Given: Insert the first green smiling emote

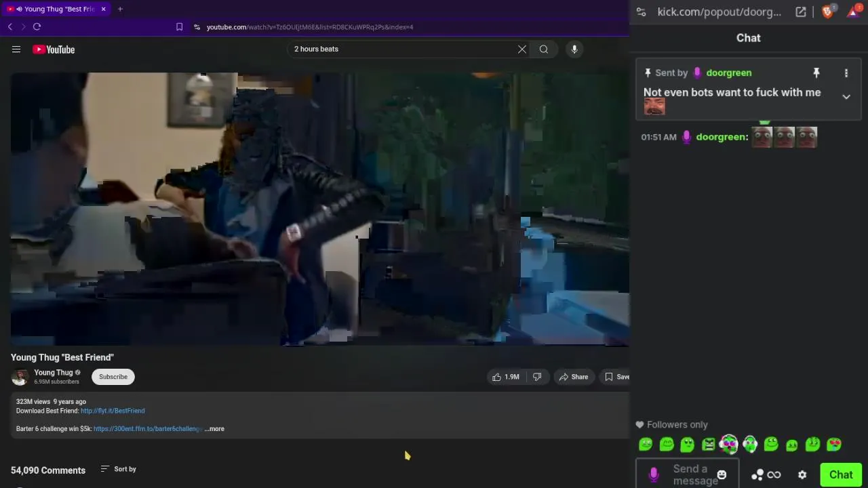Looking at the screenshot, I should [x=646, y=445].
